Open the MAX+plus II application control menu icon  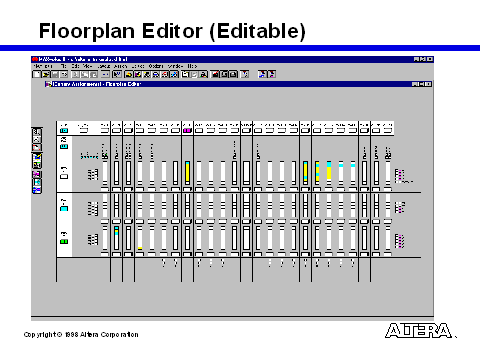click(x=35, y=59)
